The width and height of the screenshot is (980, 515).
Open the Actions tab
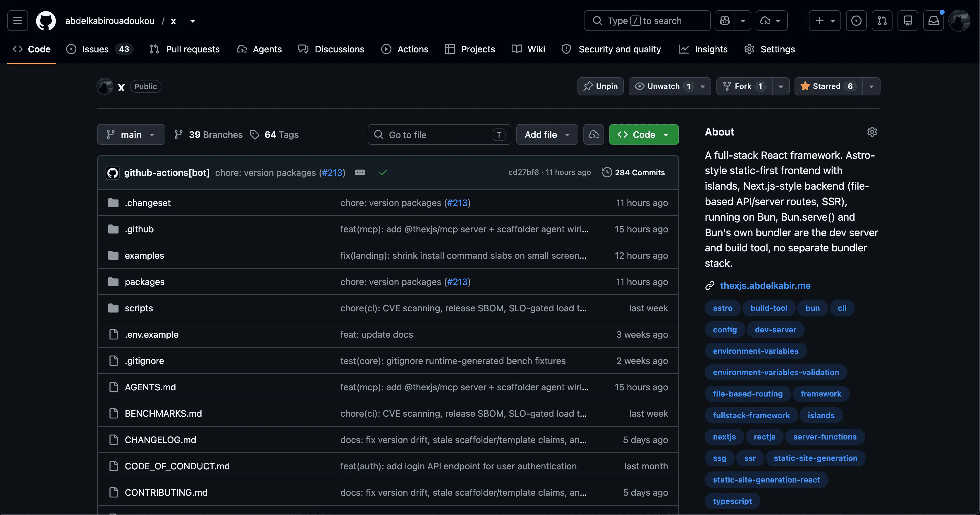click(405, 49)
